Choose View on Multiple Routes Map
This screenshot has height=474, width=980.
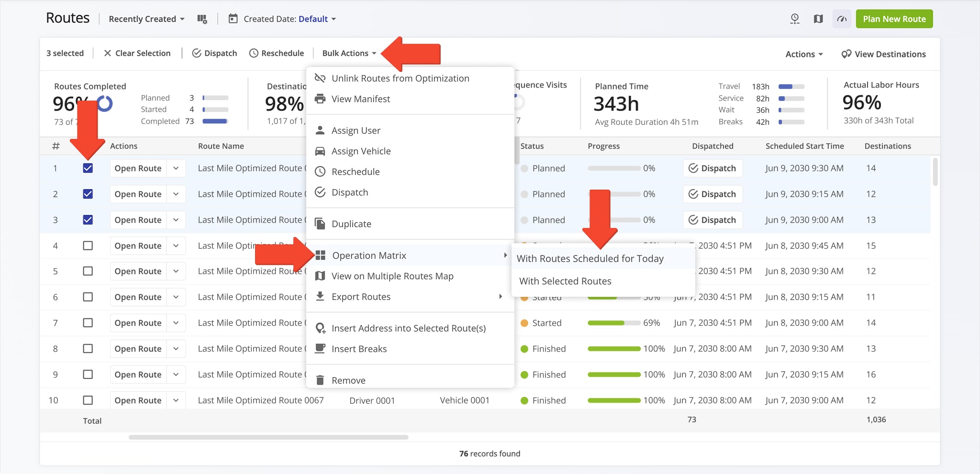(410, 276)
